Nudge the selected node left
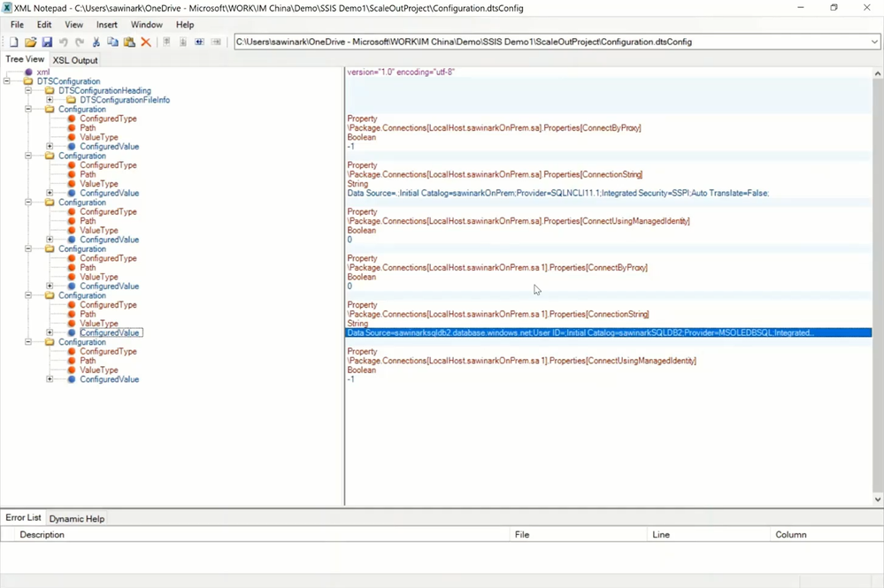 pyautogui.click(x=200, y=42)
